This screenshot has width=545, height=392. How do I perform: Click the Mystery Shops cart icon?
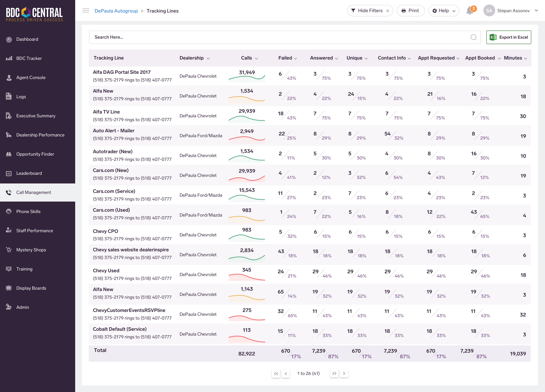click(x=9, y=250)
